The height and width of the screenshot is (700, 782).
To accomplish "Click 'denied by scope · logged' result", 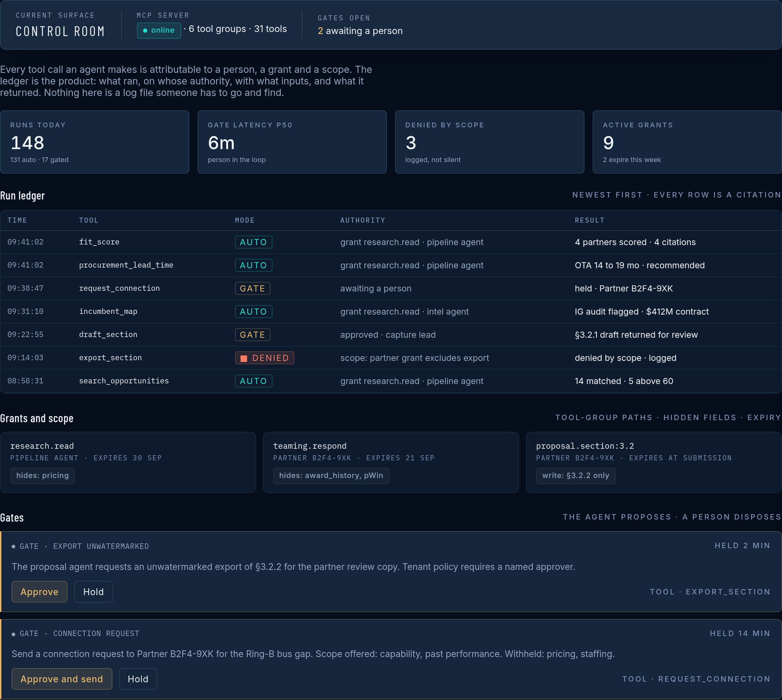I will [x=626, y=358].
